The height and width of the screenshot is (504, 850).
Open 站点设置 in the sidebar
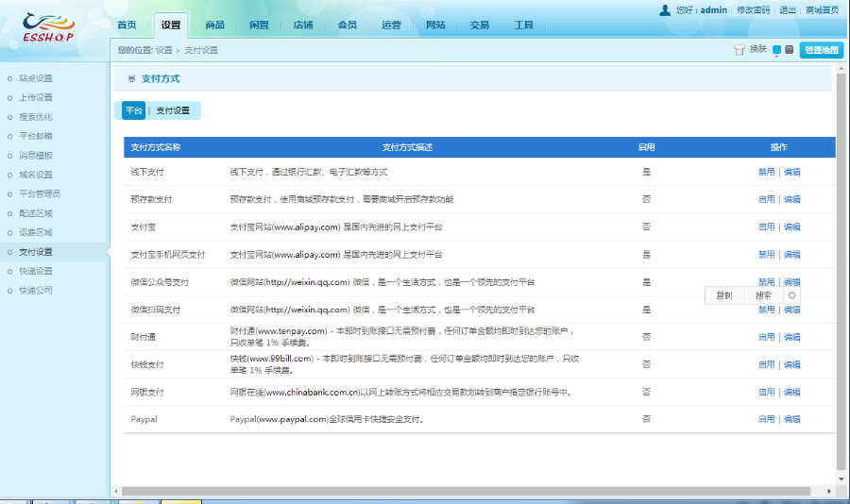click(36, 78)
